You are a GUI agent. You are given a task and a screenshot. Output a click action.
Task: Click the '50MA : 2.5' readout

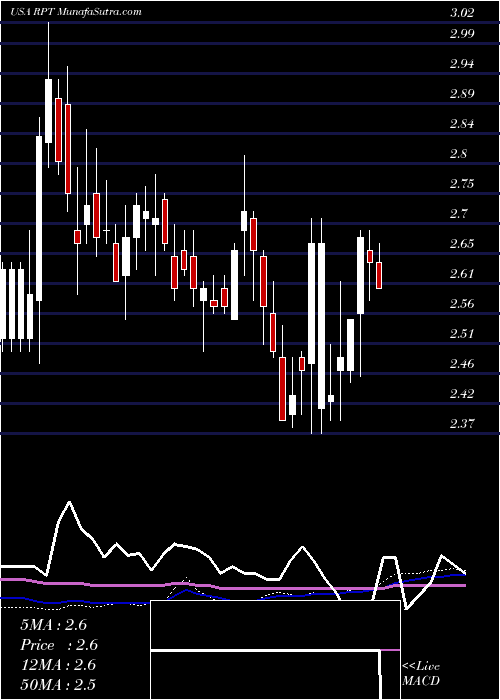point(58,685)
